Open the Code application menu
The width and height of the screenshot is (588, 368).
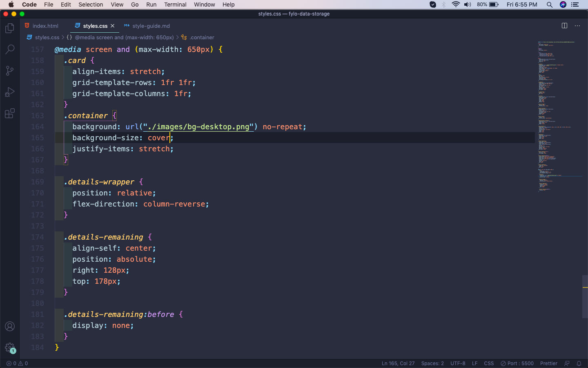[x=29, y=4]
